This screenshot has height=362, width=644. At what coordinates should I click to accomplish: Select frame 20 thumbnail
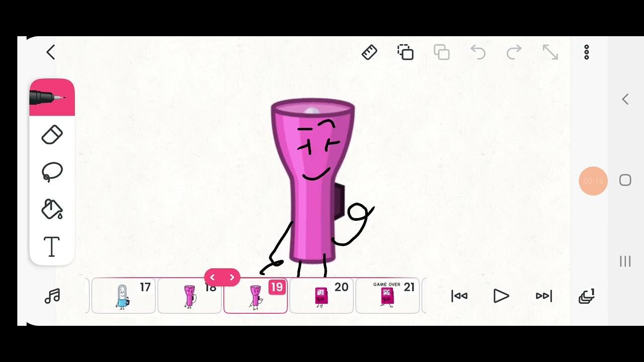[x=321, y=296]
